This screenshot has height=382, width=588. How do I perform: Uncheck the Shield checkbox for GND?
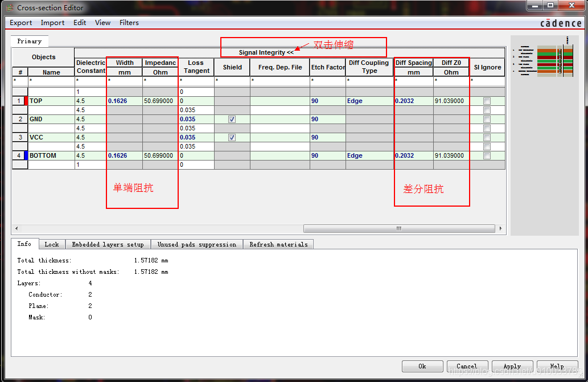tap(232, 119)
